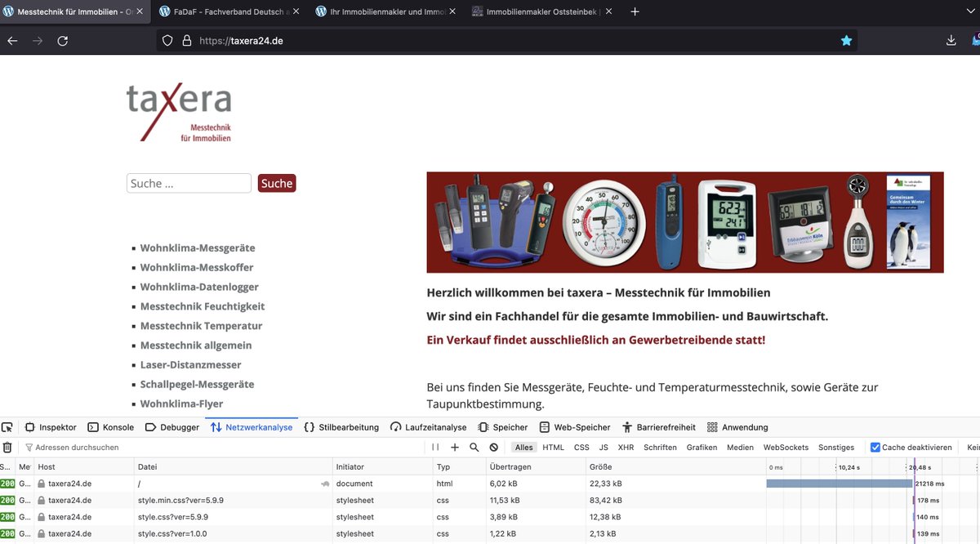The image size is (980, 544).
Task: Click the address bar URL field
Action: [506, 41]
